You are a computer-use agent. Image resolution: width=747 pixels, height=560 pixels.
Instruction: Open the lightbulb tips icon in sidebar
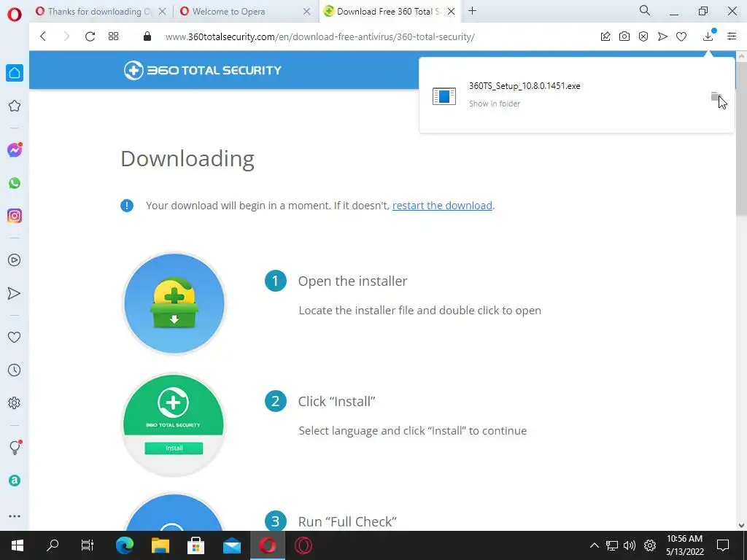15,447
